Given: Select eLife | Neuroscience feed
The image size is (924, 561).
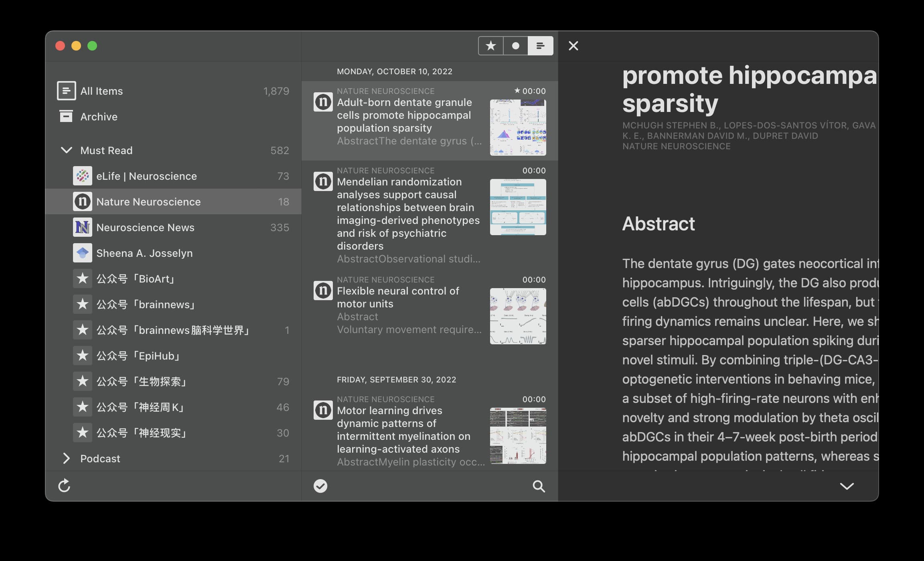Looking at the screenshot, I should point(173,176).
